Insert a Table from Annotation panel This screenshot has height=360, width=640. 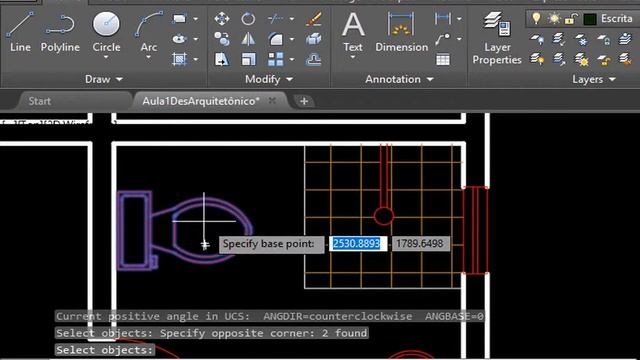[x=443, y=60]
